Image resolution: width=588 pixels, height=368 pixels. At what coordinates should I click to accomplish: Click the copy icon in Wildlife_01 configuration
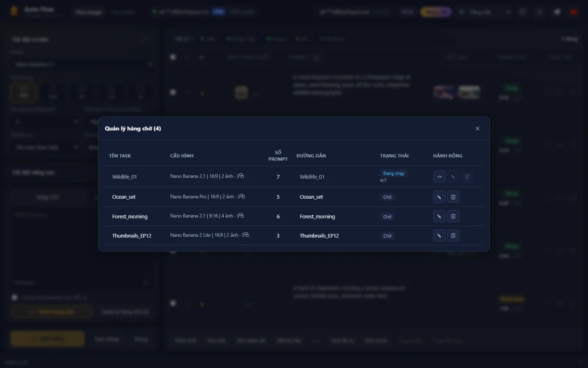click(242, 176)
